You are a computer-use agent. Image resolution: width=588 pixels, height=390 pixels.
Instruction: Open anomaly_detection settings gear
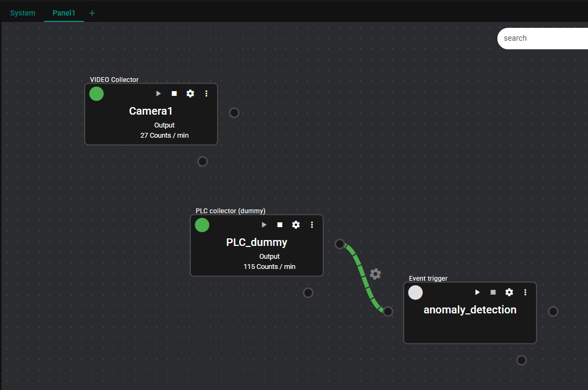[509, 292]
